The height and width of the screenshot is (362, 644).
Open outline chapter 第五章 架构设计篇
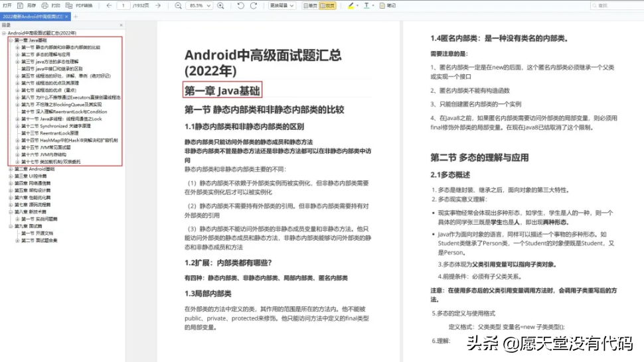click(x=33, y=190)
